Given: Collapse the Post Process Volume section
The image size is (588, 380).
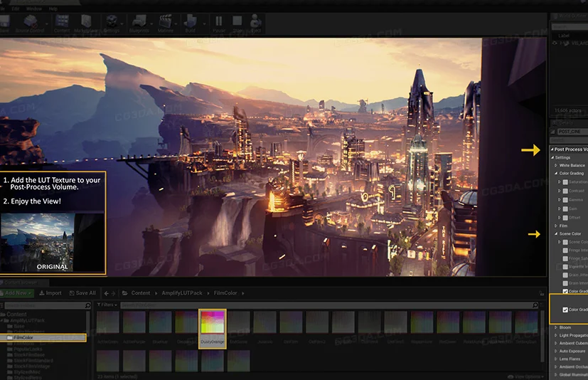Looking at the screenshot, I should coord(552,149).
